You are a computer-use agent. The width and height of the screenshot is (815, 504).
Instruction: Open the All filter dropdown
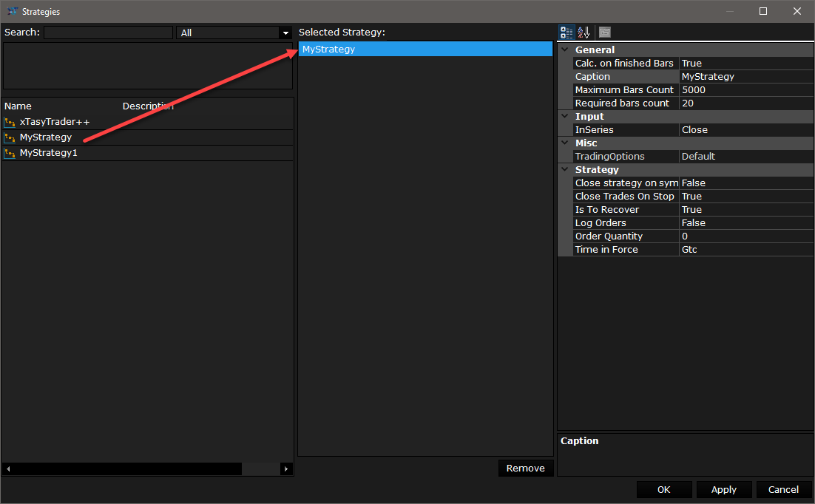click(x=285, y=33)
